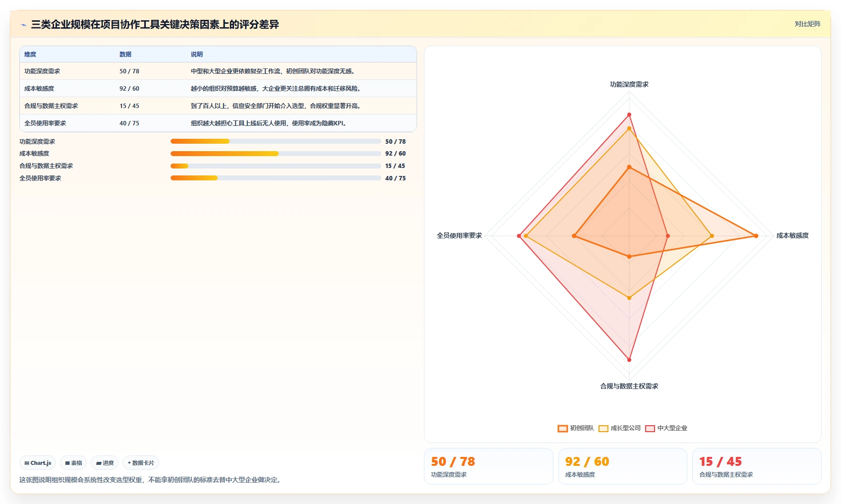841x504 pixels.
Task: Click the 对比矩阵 label in header
Action: 807,24
